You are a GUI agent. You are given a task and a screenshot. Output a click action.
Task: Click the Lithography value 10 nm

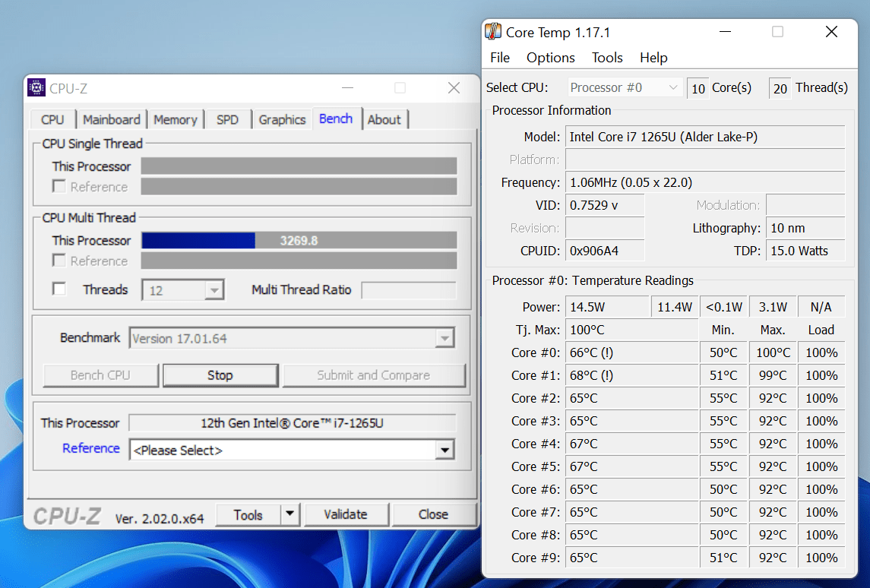tap(805, 228)
